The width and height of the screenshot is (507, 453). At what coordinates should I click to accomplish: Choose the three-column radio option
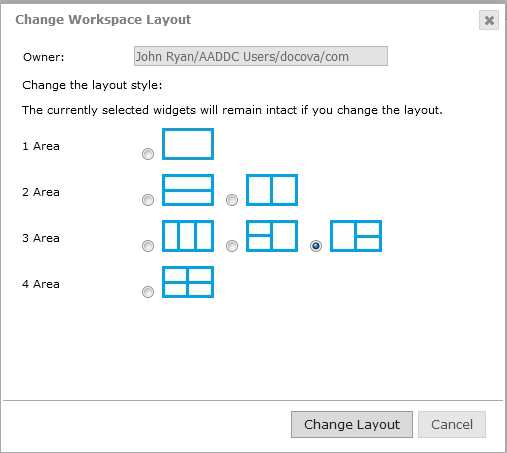coord(148,246)
